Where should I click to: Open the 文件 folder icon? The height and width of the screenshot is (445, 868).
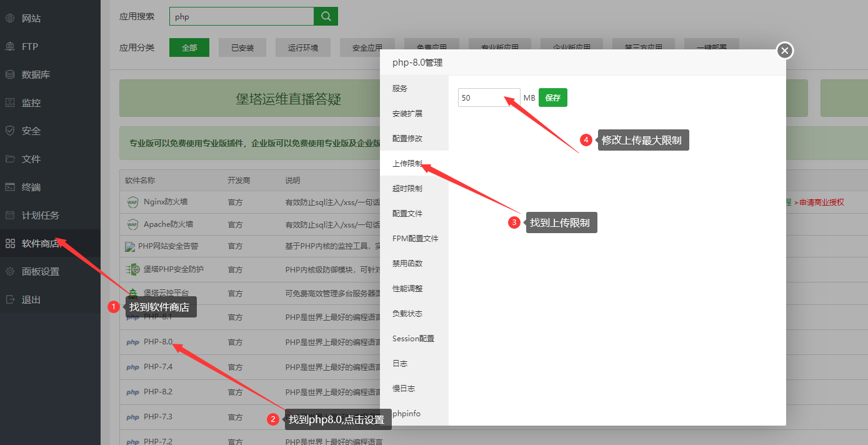(x=10, y=159)
